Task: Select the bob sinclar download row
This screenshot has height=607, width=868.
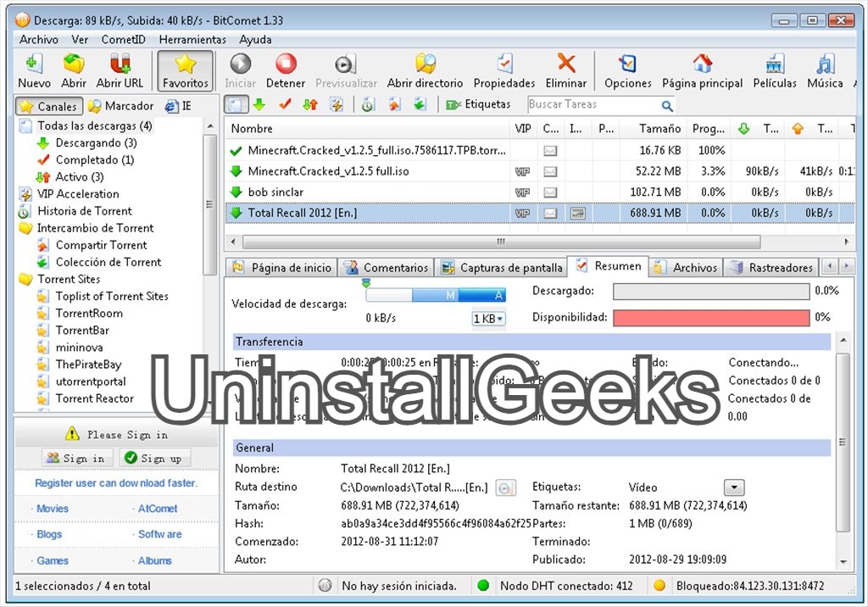Action: click(540, 192)
